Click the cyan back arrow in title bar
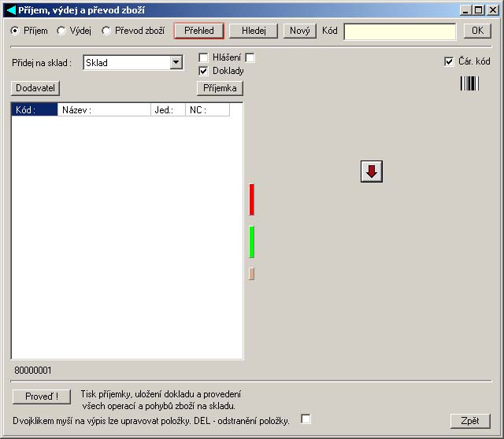504x439 pixels. click(11, 10)
